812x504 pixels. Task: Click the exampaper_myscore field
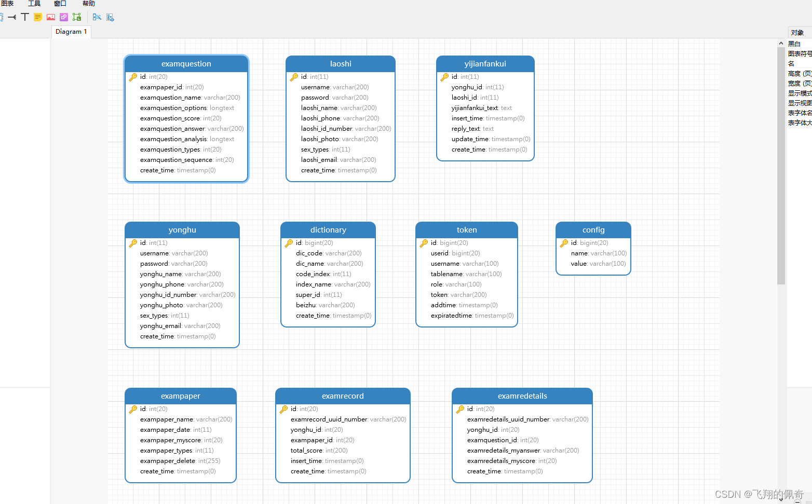(181, 440)
